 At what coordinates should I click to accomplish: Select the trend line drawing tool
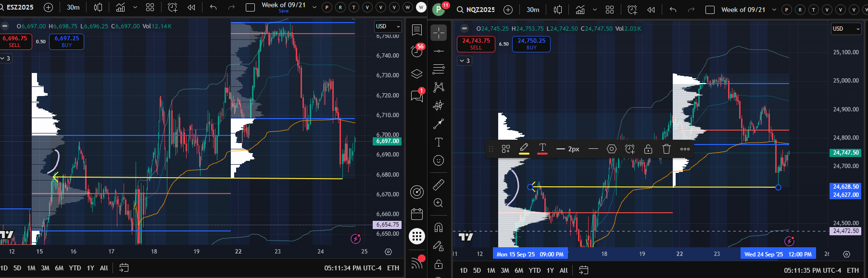click(439, 51)
